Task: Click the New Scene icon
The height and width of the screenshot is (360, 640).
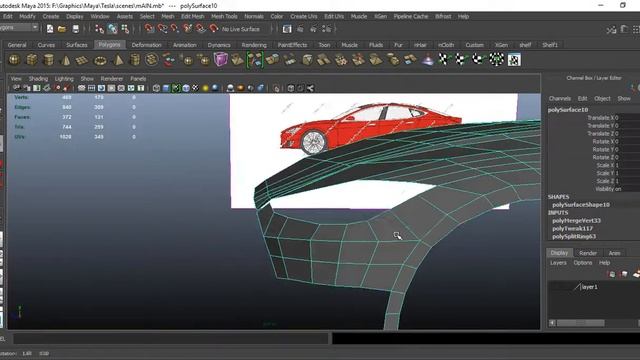Action: tap(50, 29)
